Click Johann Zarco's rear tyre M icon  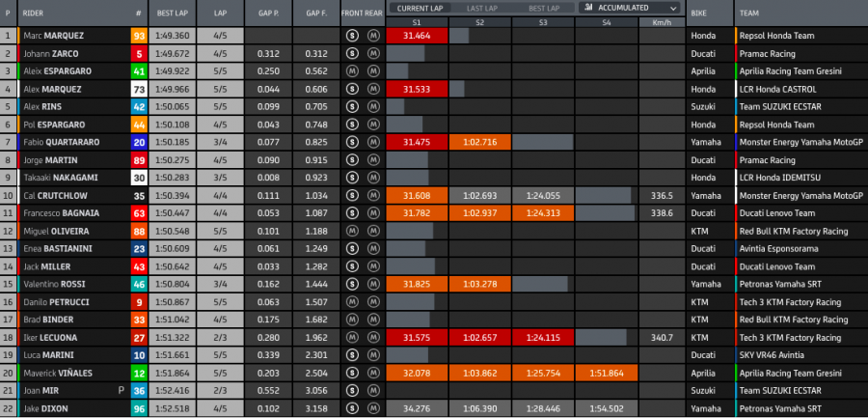pyautogui.click(x=372, y=54)
